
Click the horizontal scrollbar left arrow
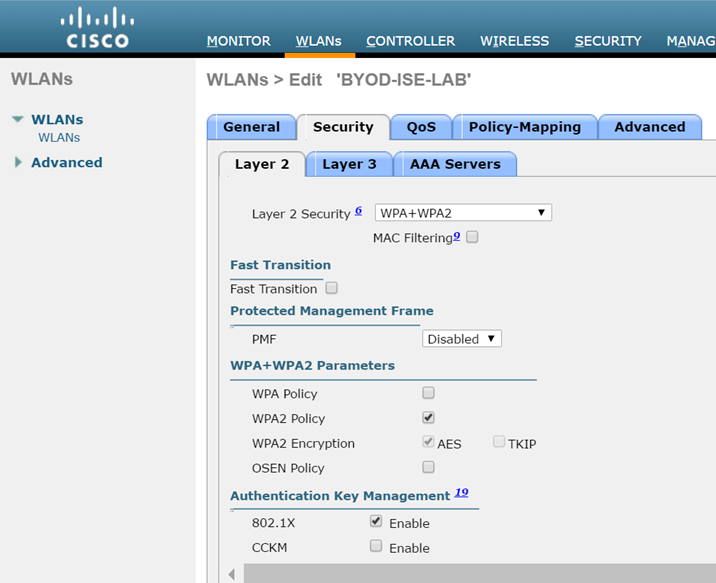click(232, 574)
